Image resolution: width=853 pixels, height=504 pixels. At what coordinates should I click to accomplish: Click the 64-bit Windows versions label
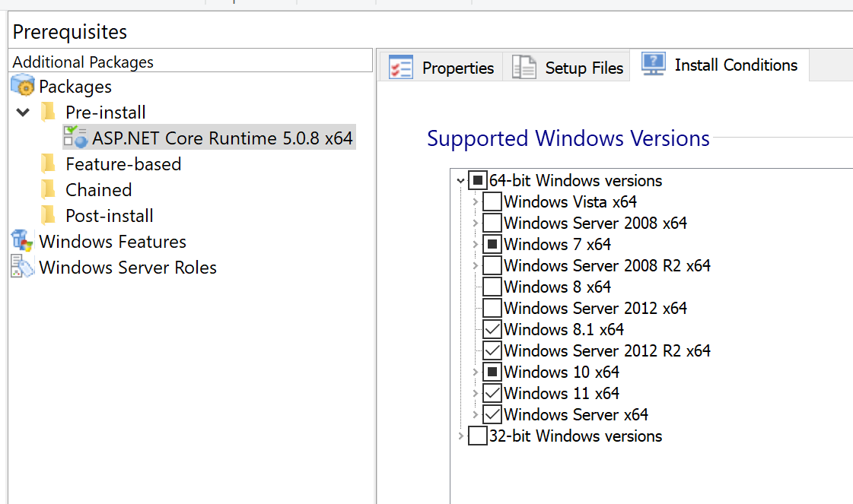click(575, 180)
